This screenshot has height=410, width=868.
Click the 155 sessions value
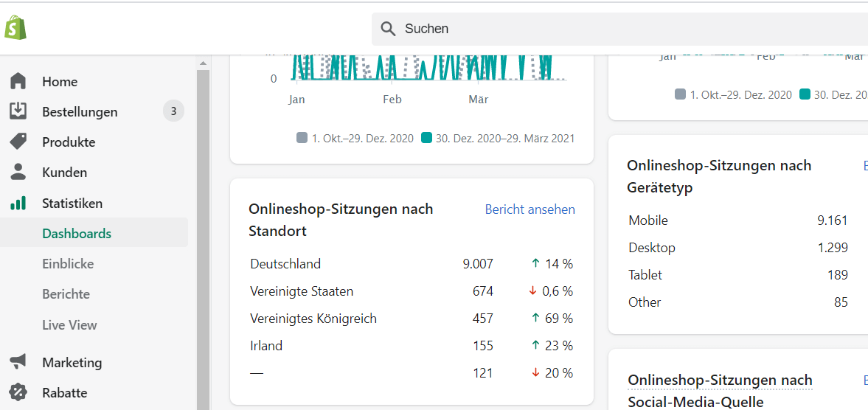(483, 346)
